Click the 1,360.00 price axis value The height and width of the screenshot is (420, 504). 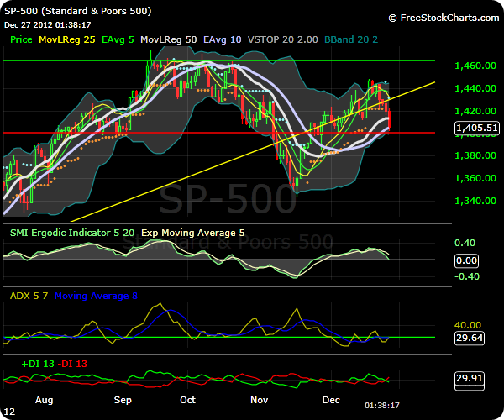click(x=475, y=178)
